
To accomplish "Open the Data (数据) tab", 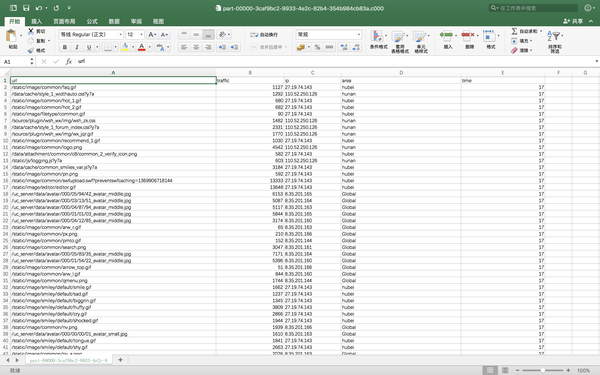I will click(x=114, y=21).
